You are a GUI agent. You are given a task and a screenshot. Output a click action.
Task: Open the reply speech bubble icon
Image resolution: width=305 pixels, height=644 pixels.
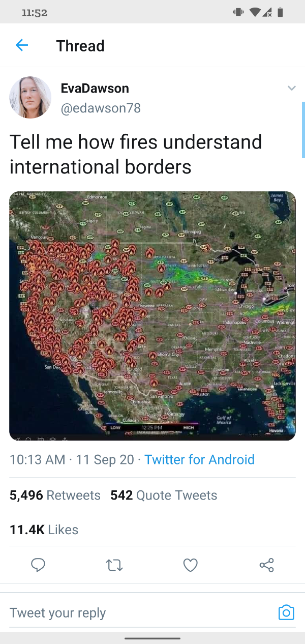tap(38, 565)
